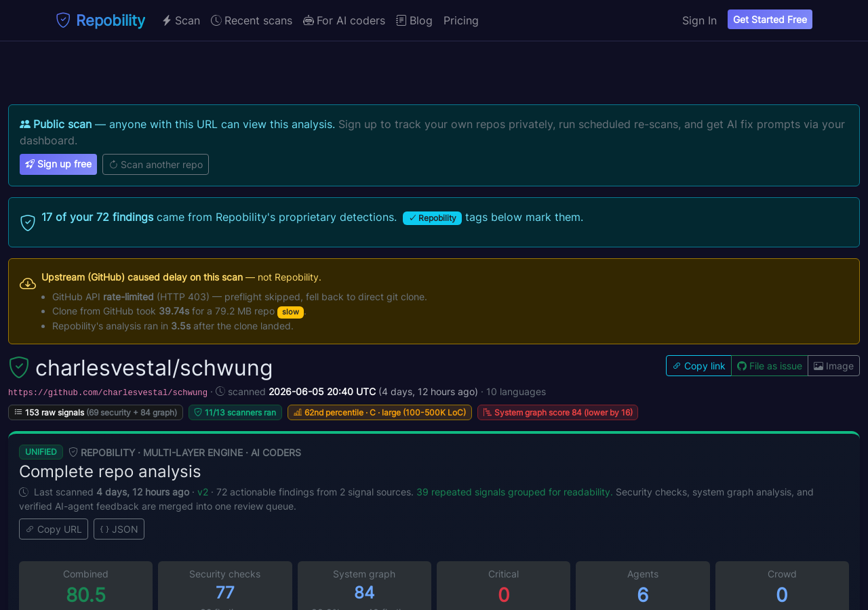The image size is (868, 610).
Task: Click the System graph 84 card
Action: click(x=364, y=586)
